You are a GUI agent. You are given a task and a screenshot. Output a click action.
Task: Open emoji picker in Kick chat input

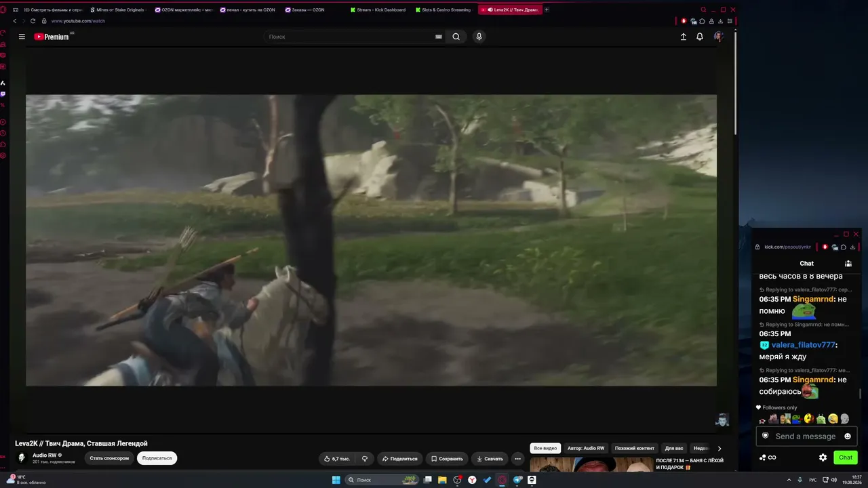[848, 436]
